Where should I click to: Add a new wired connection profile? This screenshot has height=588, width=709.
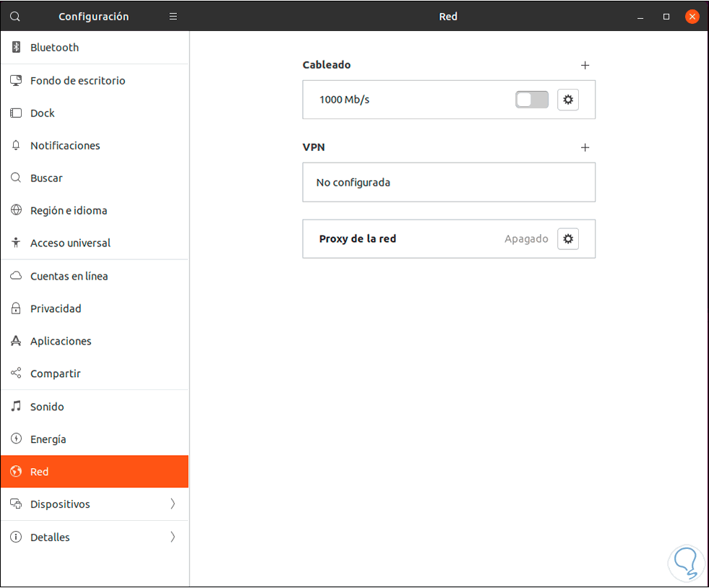point(585,65)
